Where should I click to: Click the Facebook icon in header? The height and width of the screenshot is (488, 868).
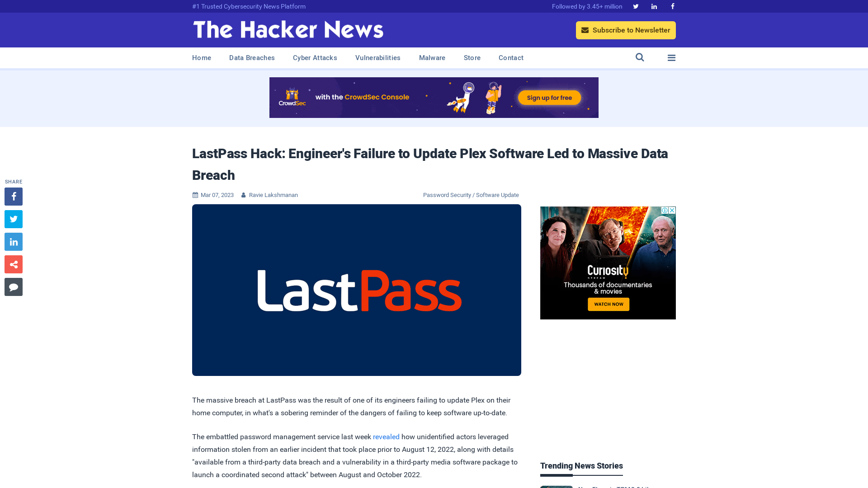672,6
